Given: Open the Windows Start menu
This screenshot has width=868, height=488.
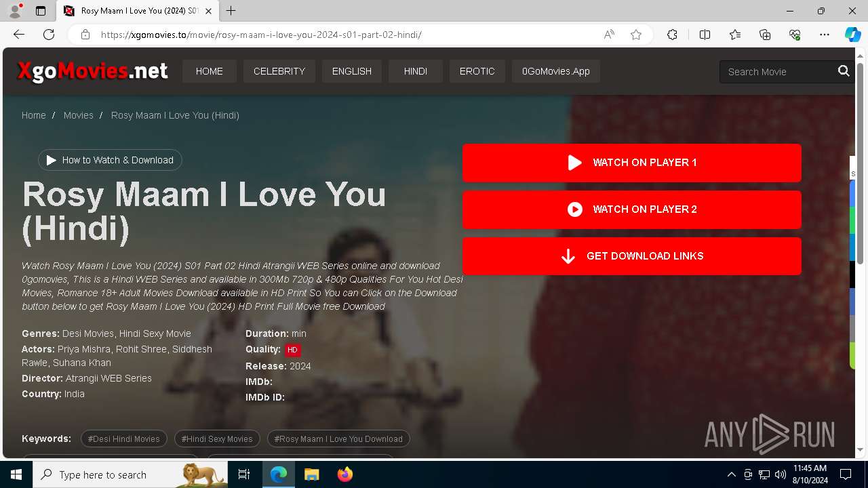Looking at the screenshot, I should (16, 474).
